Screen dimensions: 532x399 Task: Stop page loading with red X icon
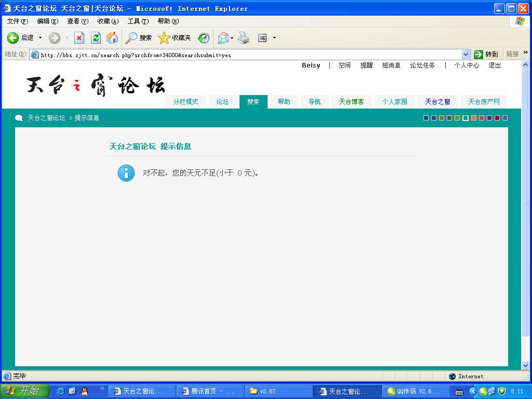(79, 38)
